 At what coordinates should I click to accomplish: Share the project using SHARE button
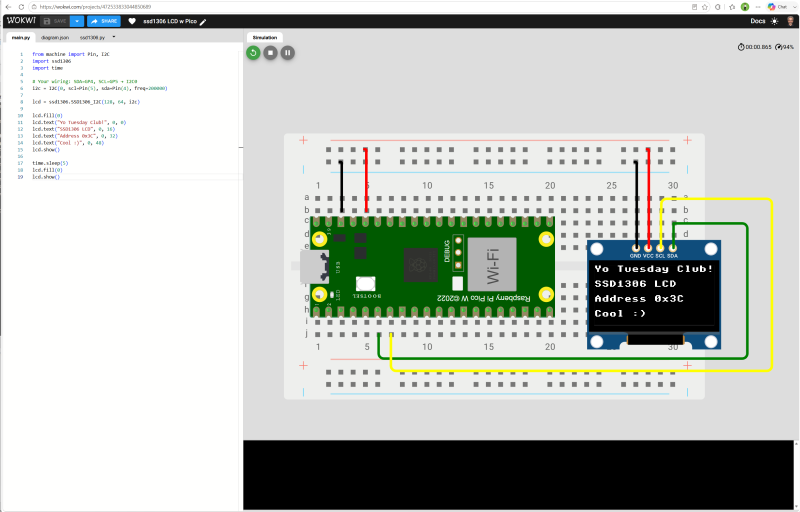[x=104, y=21]
